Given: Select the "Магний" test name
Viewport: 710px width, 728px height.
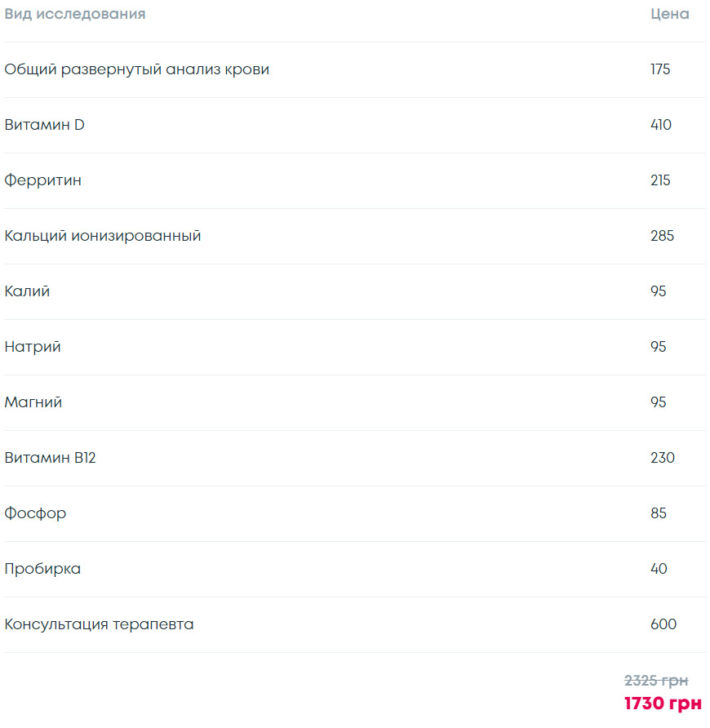Looking at the screenshot, I should [x=33, y=402].
